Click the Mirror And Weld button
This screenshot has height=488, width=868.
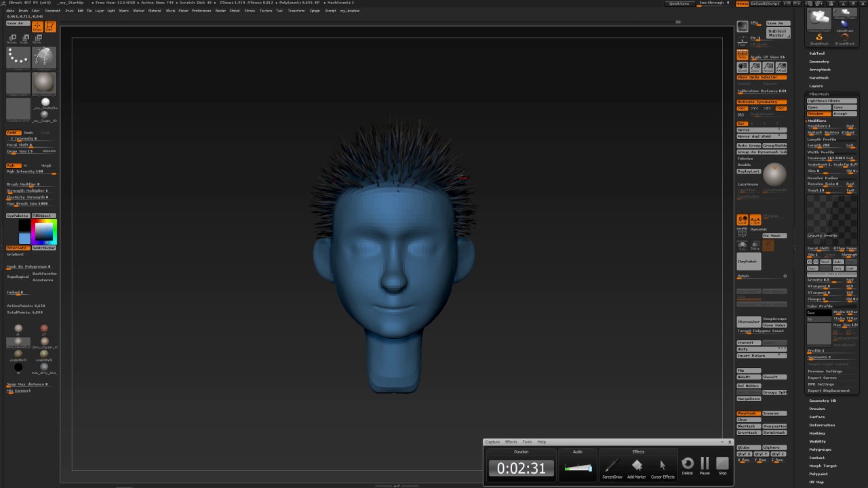point(762,136)
